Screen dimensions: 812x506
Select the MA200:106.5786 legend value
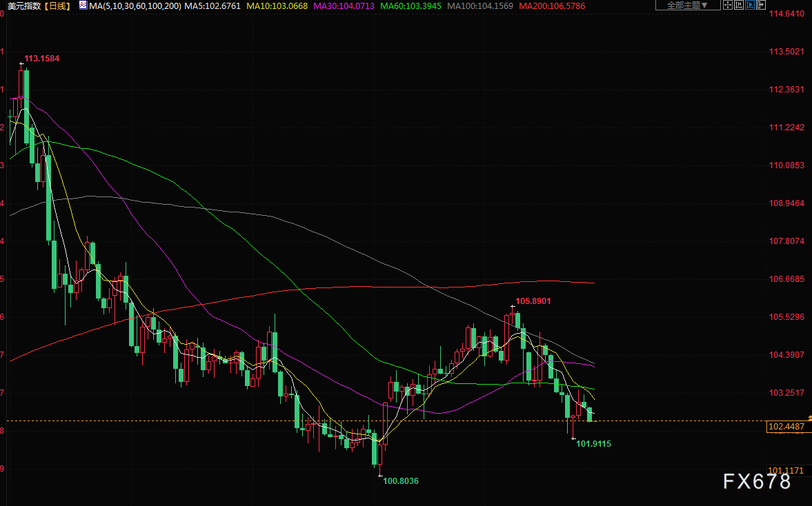tap(552, 6)
